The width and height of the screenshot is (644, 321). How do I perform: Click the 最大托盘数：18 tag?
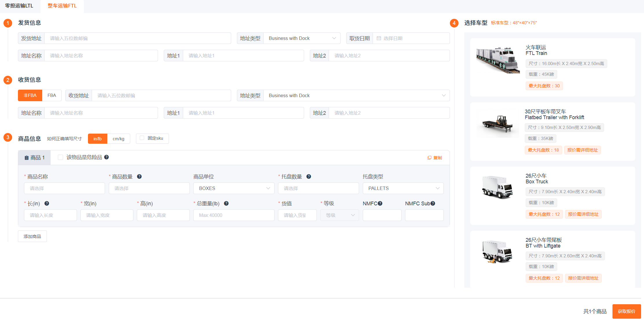click(x=543, y=150)
